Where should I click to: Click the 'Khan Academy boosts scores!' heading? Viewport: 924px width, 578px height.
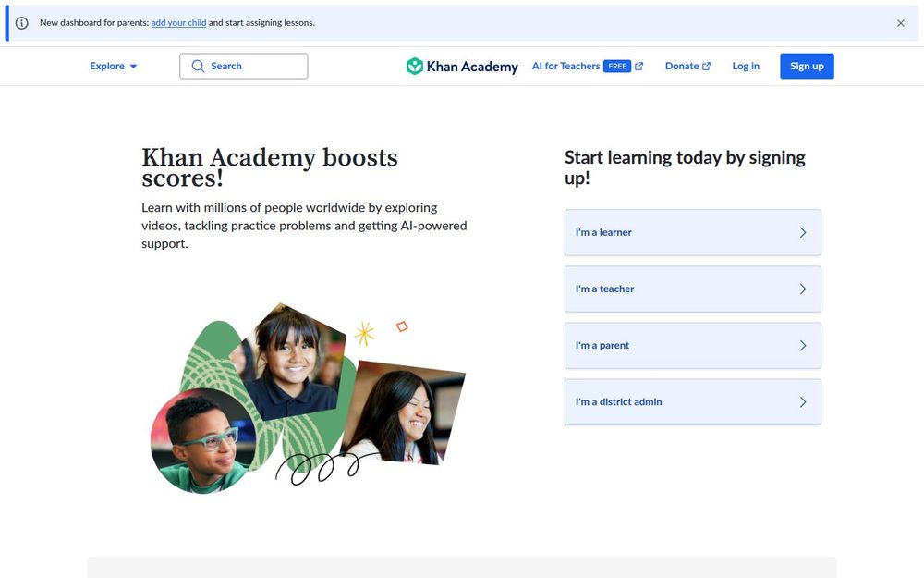coord(270,167)
